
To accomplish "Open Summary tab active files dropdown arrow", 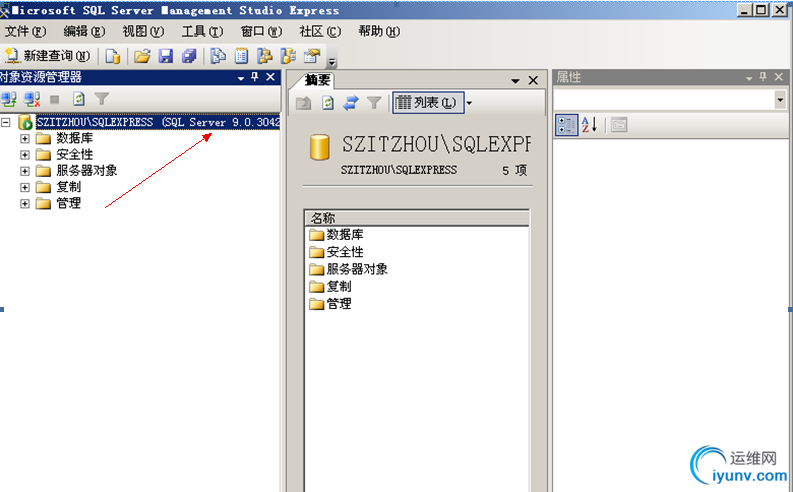I will (515, 81).
